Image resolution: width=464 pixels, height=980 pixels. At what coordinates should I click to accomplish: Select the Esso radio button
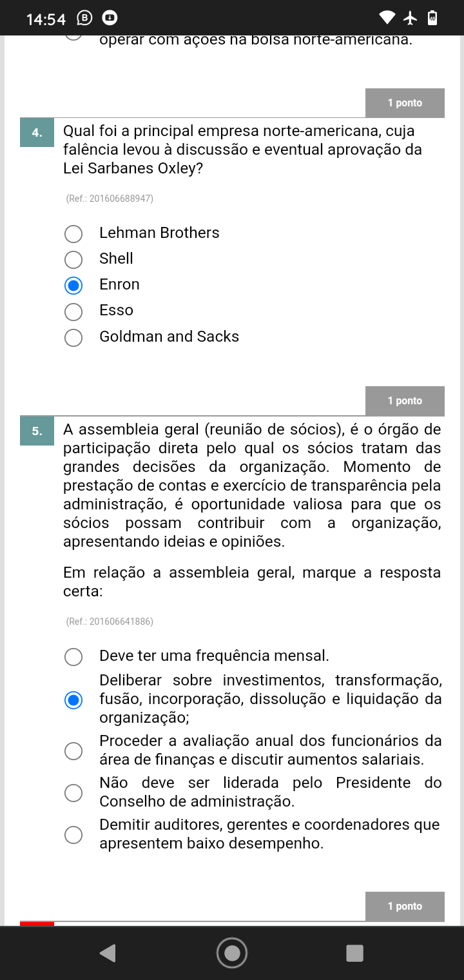pos(73,311)
